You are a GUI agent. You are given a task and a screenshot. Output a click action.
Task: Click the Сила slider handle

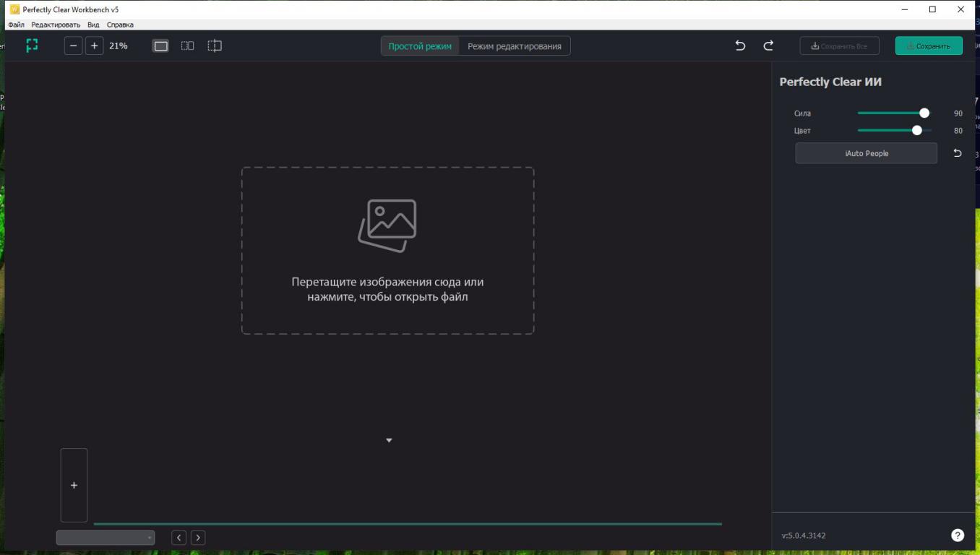pyautogui.click(x=924, y=113)
